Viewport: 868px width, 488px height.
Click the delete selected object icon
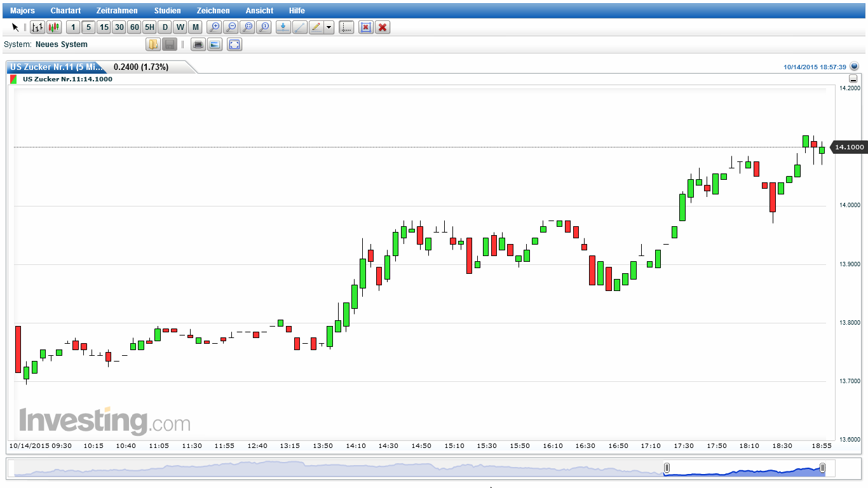[365, 27]
